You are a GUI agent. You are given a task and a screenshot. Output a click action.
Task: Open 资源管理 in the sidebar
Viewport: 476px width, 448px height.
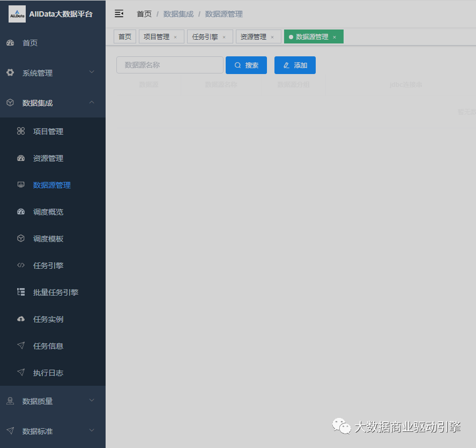48,158
